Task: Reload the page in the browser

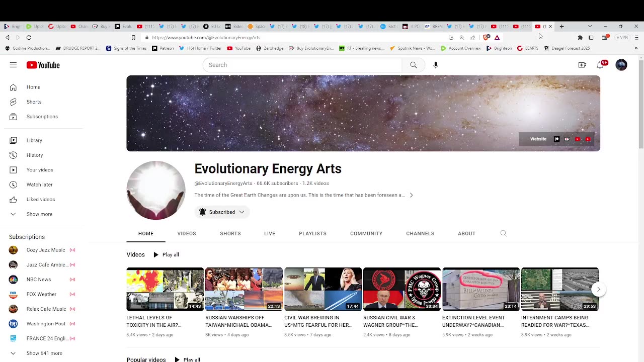Action: tap(29, 38)
